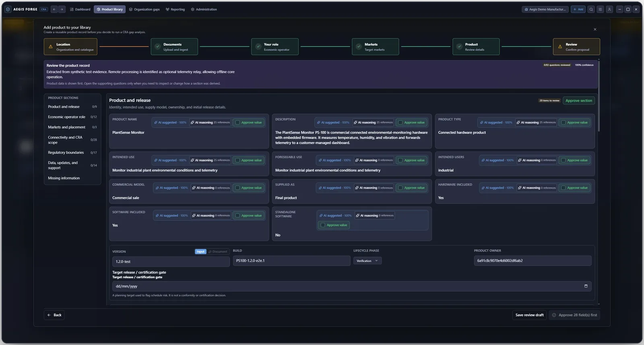
Task: Open the Administration tab
Action: coord(204,9)
